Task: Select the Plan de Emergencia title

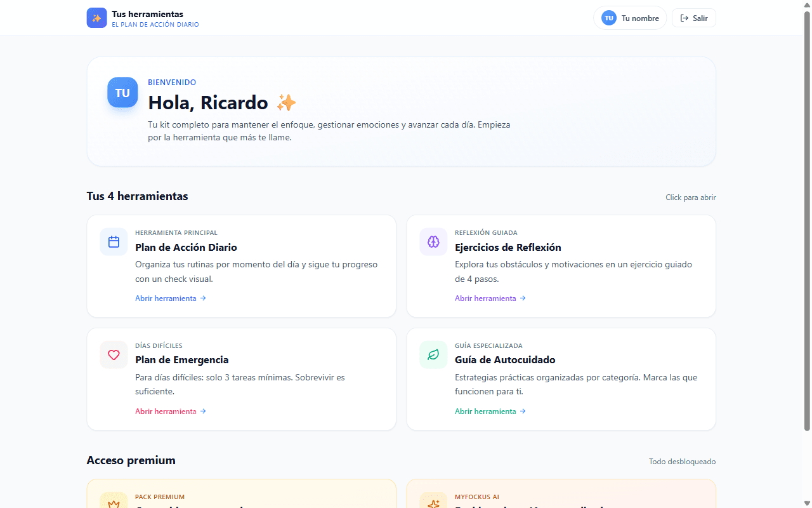Action: (182, 360)
